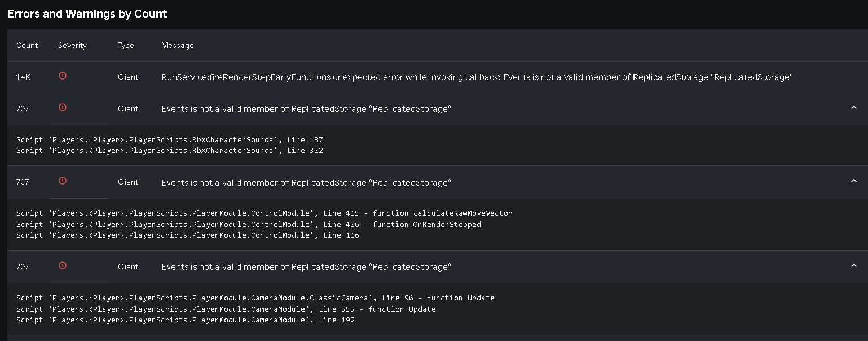
Task: Sort by the Severity column header
Action: click(72, 45)
